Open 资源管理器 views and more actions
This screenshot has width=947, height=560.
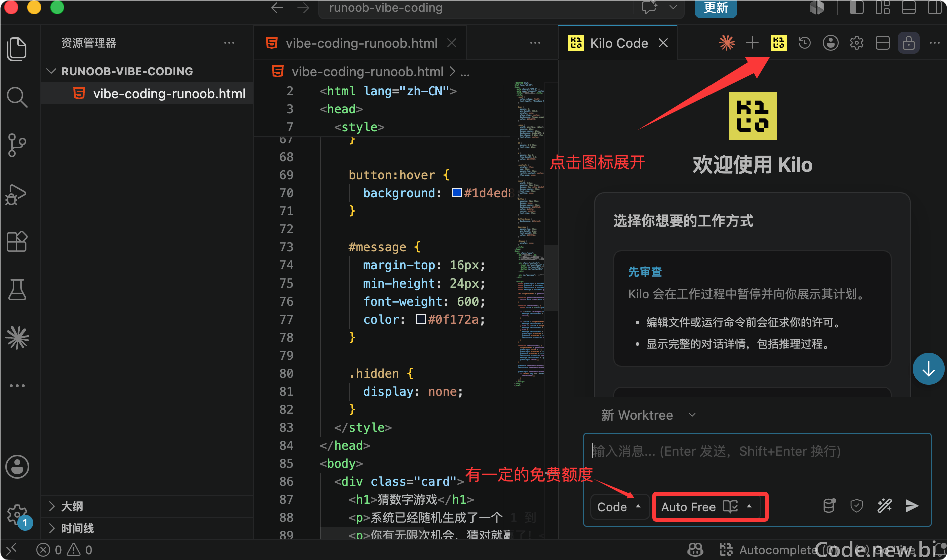tap(229, 43)
